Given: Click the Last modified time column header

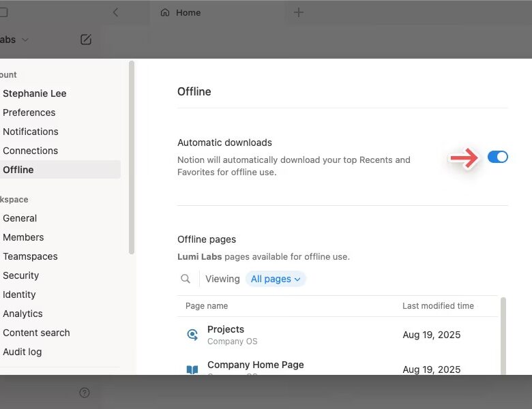Looking at the screenshot, I should [438, 306].
